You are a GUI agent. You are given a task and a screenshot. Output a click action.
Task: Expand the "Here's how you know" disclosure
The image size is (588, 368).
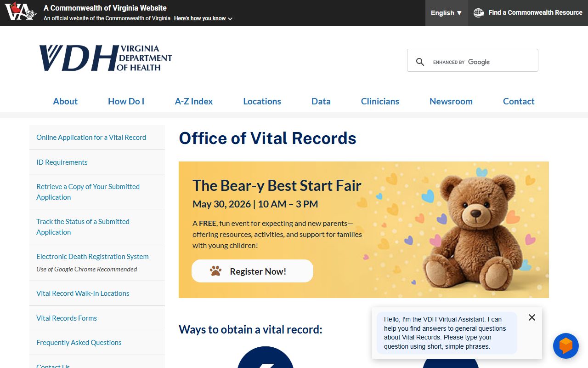point(203,18)
